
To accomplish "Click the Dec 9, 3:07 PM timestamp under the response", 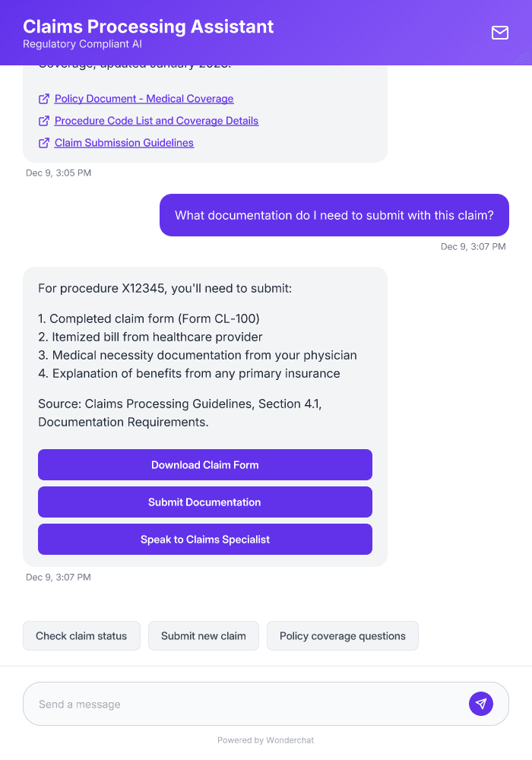I will (59, 577).
